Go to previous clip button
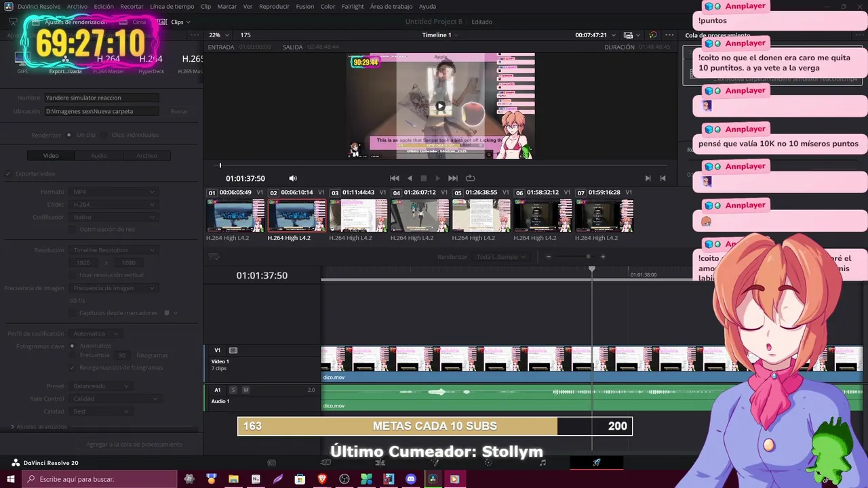The image size is (868, 488). click(x=663, y=178)
